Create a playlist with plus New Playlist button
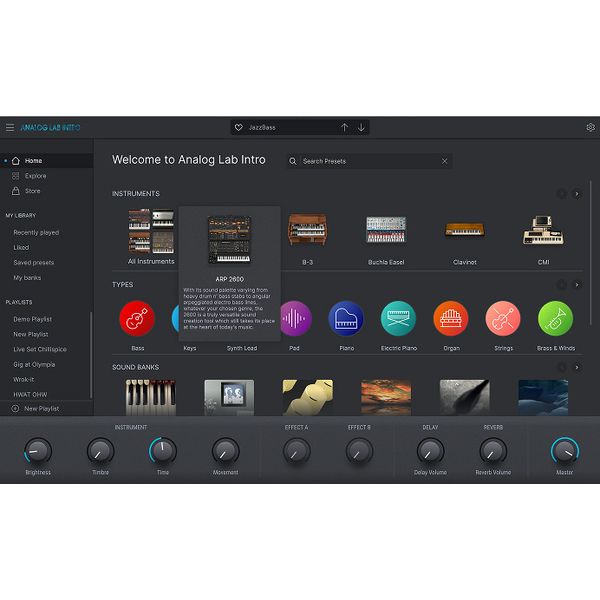Viewport: 600px width, 600px height. (36, 409)
